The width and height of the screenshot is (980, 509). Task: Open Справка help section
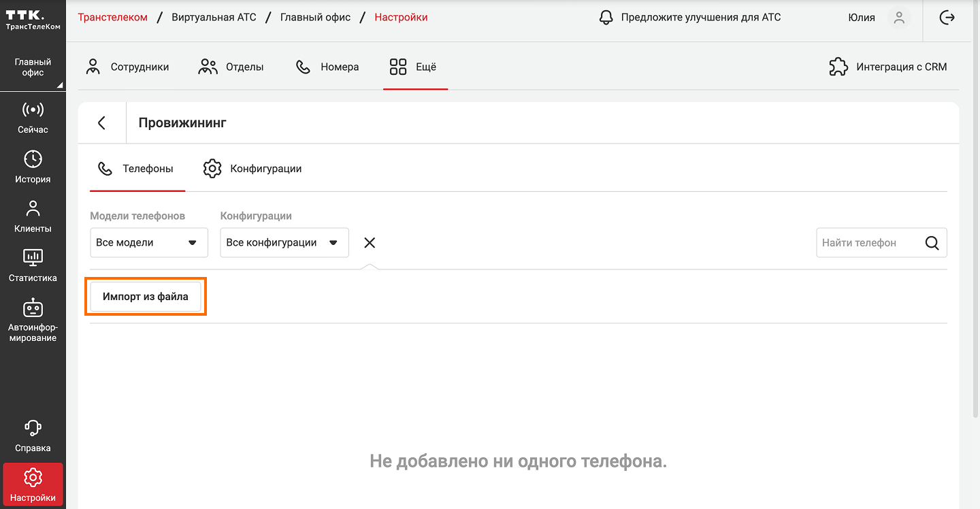click(33, 436)
